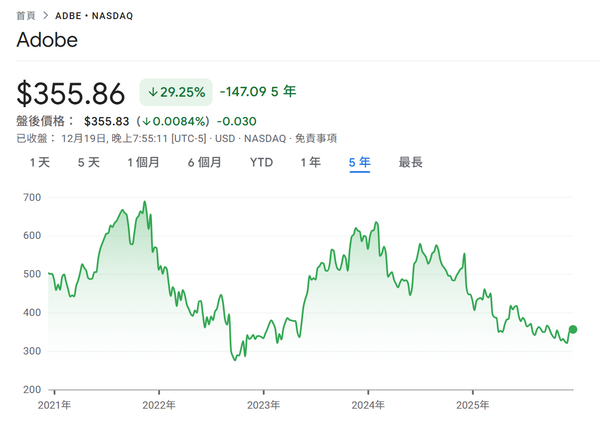
Task: Click the breadcrumb chevron separator icon
Action: click(x=46, y=16)
